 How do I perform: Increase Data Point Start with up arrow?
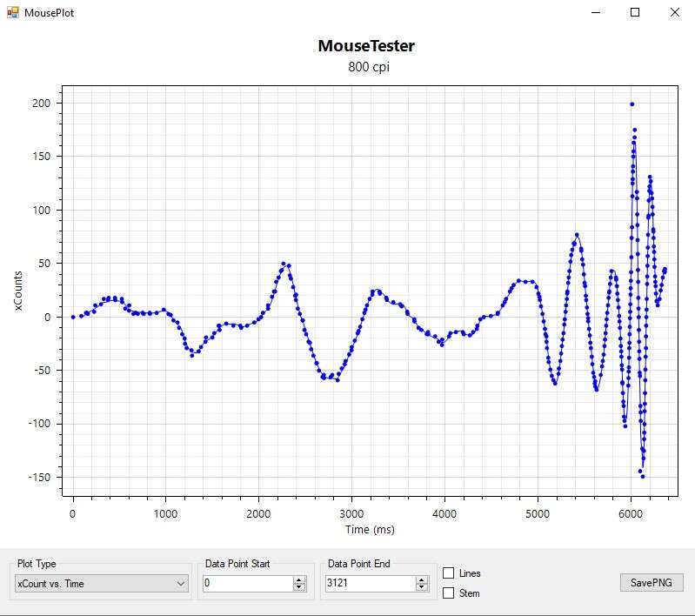pyautogui.click(x=299, y=579)
